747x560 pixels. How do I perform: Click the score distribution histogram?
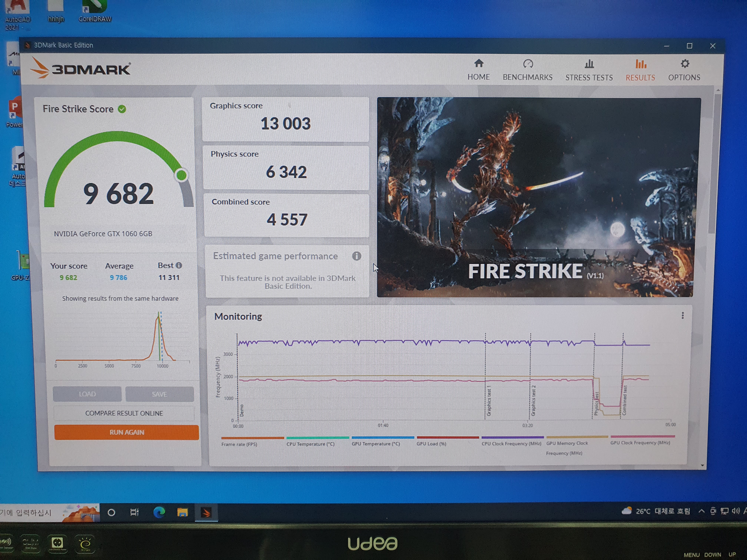[x=123, y=339]
